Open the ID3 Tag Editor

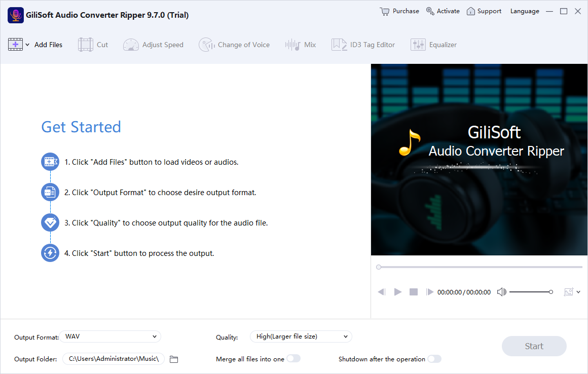click(363, 45)
